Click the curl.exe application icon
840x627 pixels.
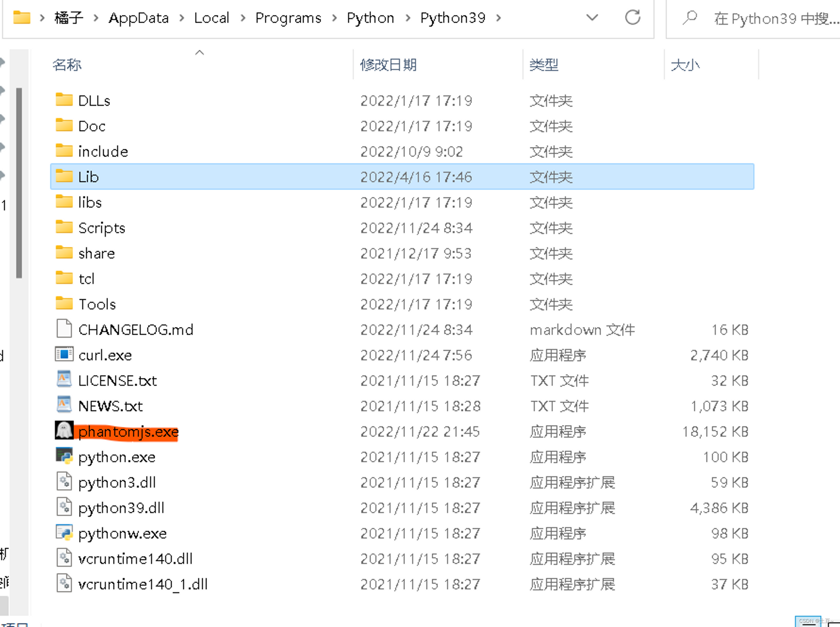coord(64,354)
